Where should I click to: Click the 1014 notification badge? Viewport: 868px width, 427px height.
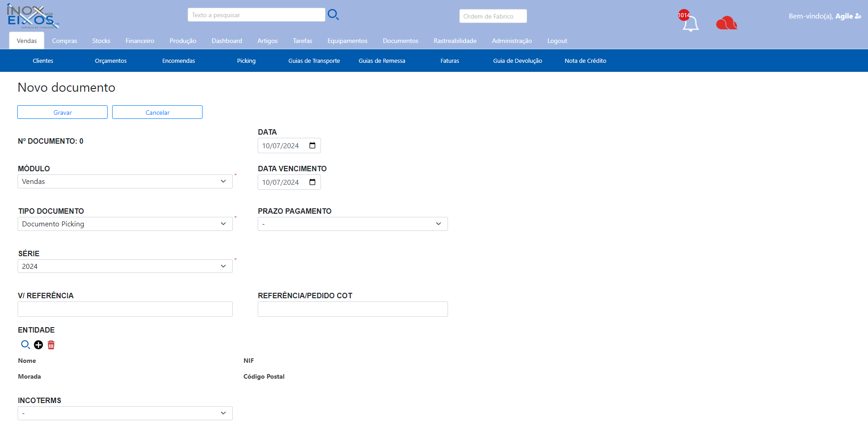coord(684,15)
